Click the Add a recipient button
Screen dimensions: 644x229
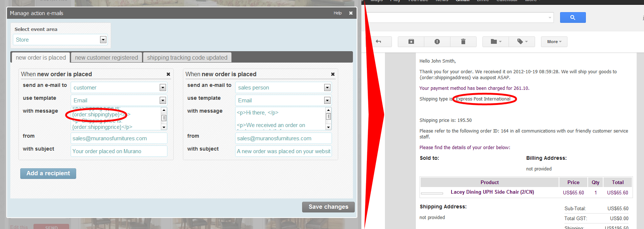pyautogui.click(x=48, y=173)
